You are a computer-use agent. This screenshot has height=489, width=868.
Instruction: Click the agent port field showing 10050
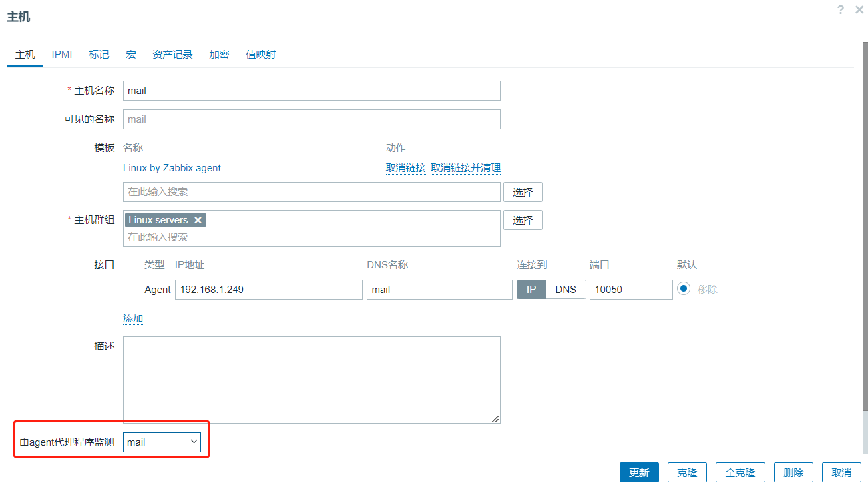click(x=630, y=289)
